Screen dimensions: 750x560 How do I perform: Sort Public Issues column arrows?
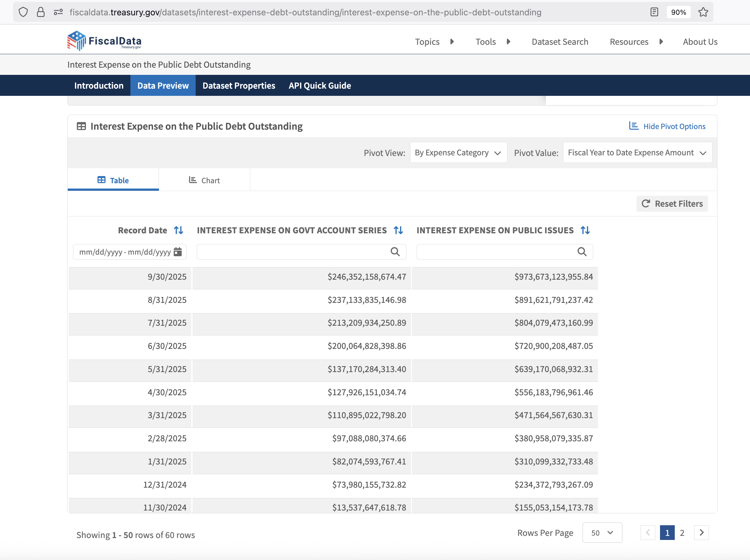585,231
